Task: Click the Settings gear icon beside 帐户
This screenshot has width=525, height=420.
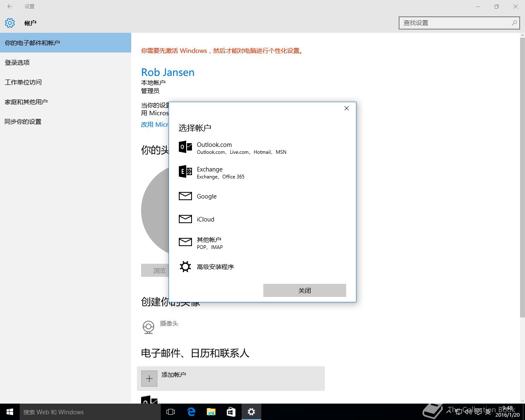Action: click(10, 23)
